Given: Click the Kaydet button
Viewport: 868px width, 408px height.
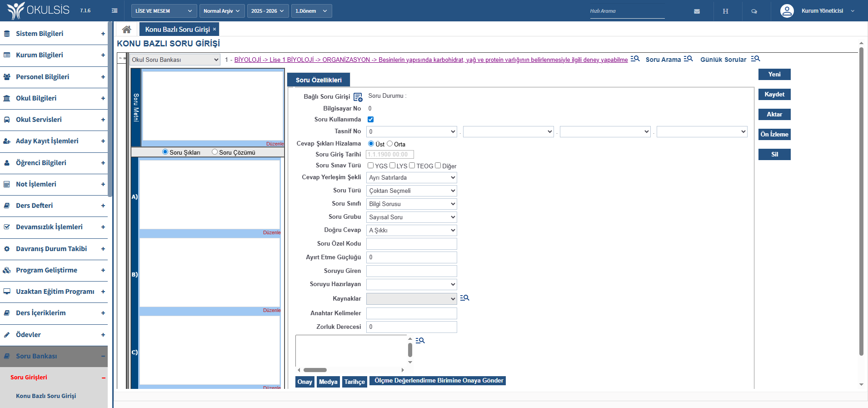Looking at the screenshot, I should tap(774, 95).
